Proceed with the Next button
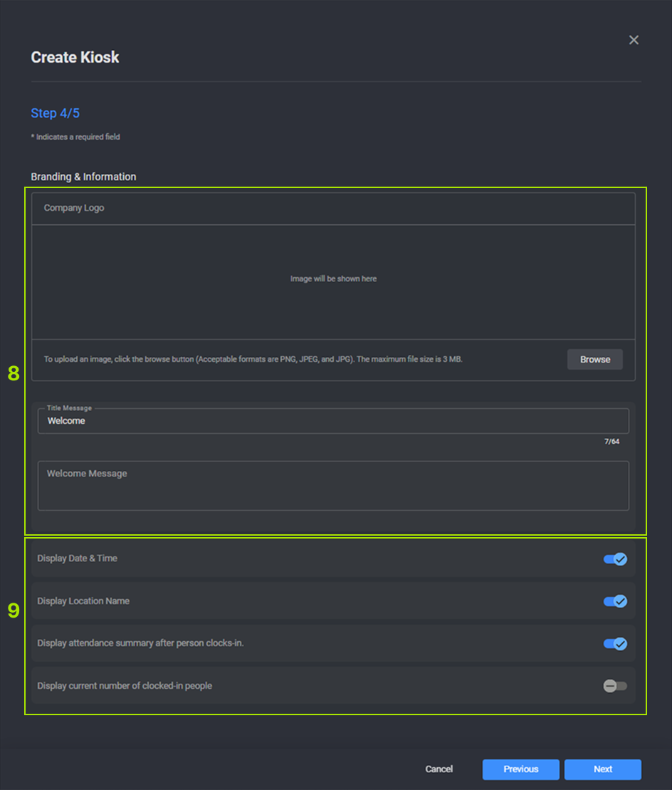The width and height of the screenshot is (672, 790). [x=602, y=769]
